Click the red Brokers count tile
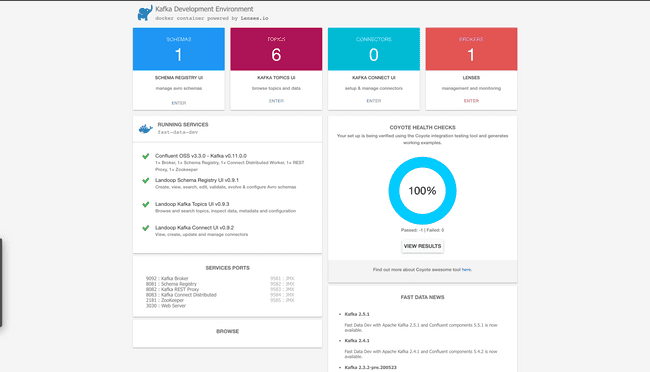The width and height of the screenshot is (650, 372). pos(471,49)
